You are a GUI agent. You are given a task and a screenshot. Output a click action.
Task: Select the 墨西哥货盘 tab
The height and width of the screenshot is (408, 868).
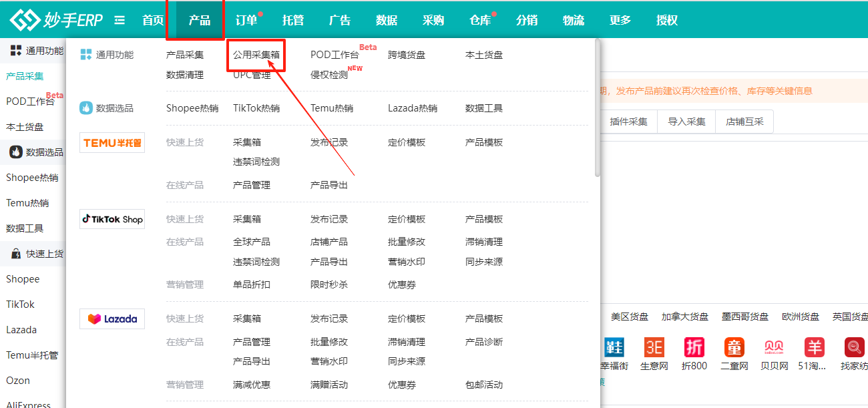pyautogui.click(x=745, y=317)
